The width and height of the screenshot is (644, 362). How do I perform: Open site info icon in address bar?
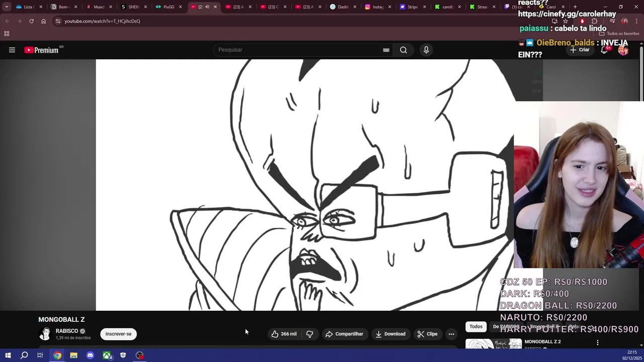point(58,21)
